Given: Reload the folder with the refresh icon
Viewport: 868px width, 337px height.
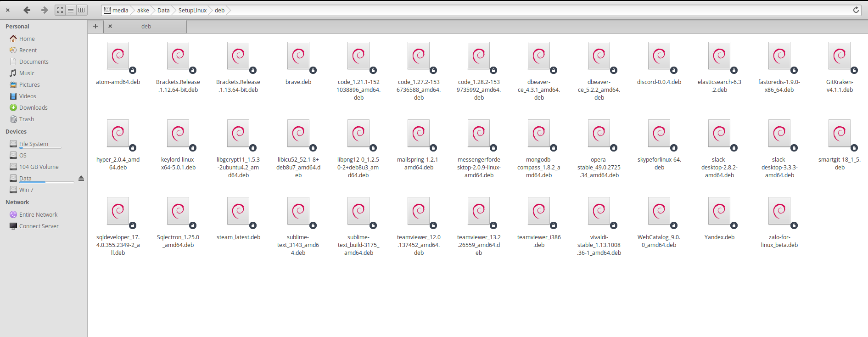Looking at the screenshot, I should (856, 10).
